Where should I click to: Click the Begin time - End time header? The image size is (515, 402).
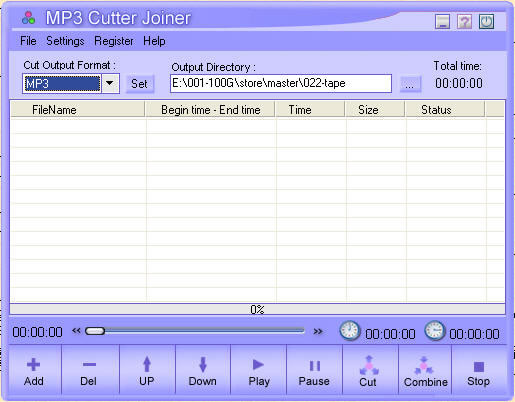tap(210, 110)
